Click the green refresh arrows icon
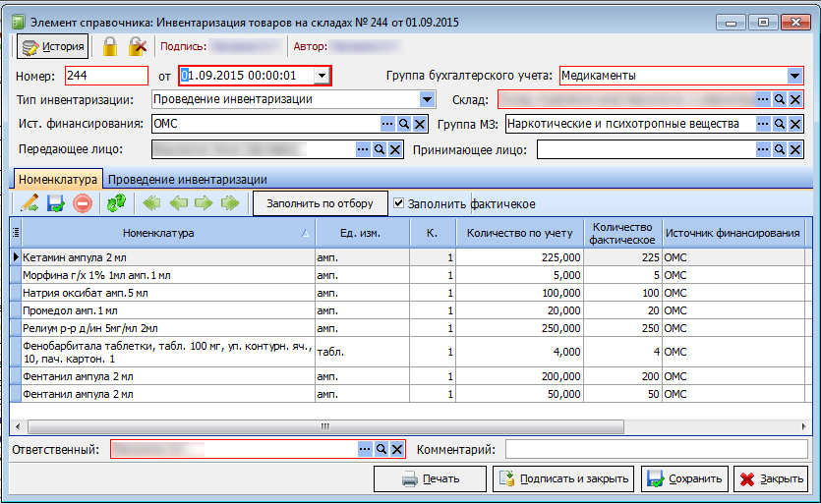 pyautogui.click(x=116, y=203)
